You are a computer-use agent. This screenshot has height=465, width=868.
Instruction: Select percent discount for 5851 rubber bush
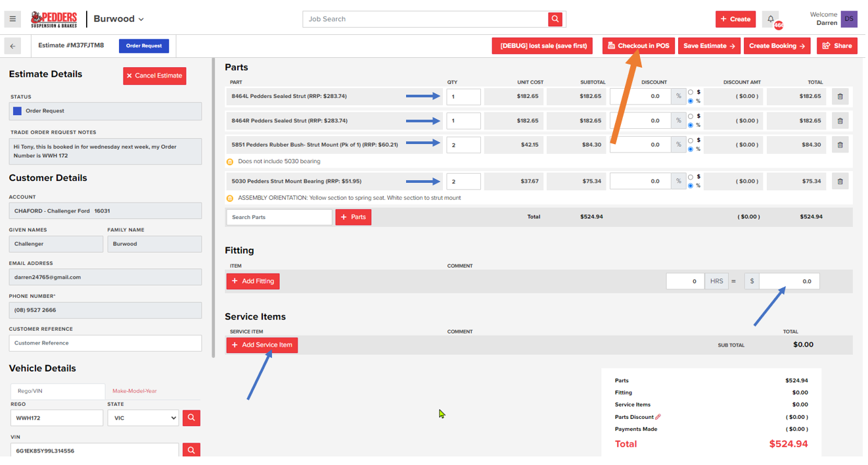click(691, 149)
